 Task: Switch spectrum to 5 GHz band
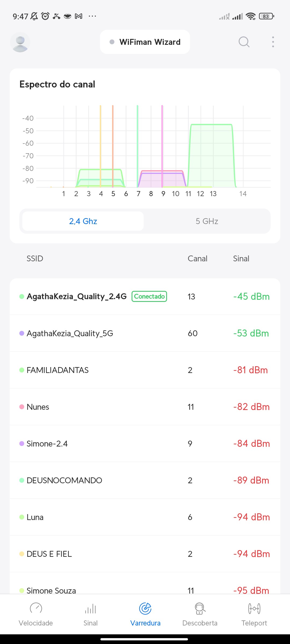pos(207,221)
